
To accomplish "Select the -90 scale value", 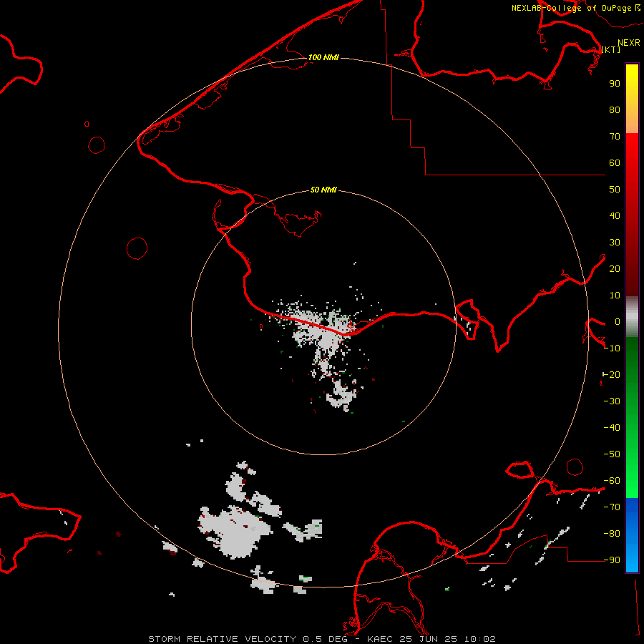I will point(612,560).
